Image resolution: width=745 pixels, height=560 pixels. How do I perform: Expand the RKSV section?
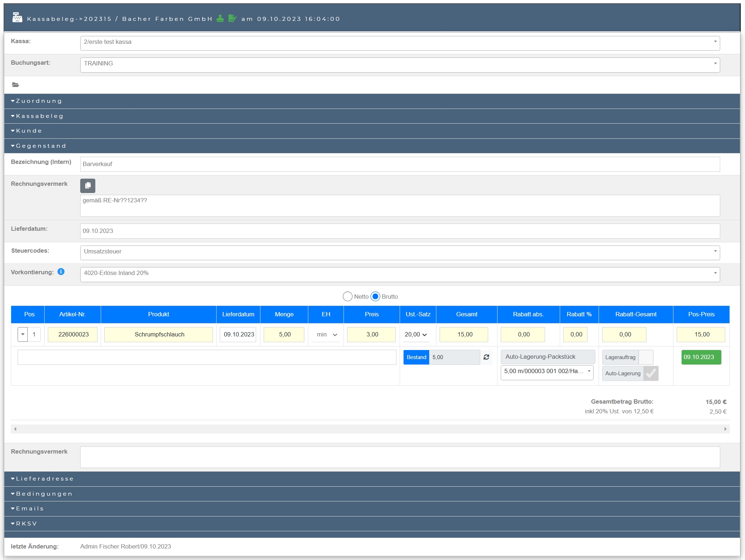[26, 523]
